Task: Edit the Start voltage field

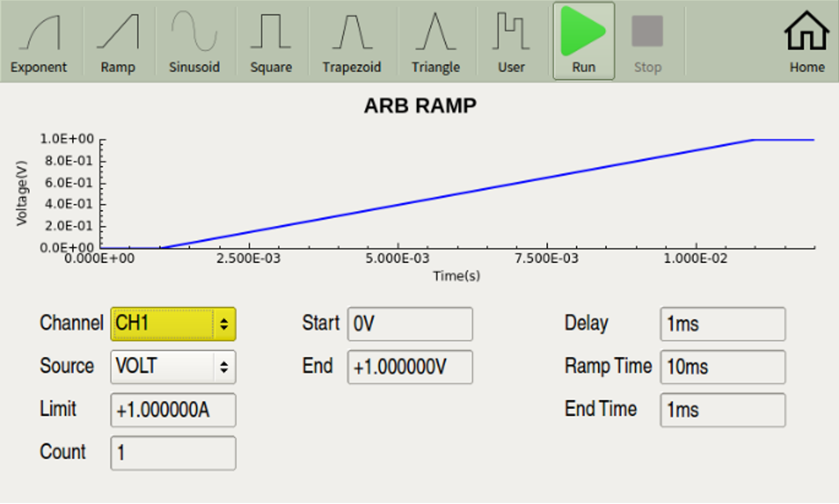Action: [x=410, y=324]
